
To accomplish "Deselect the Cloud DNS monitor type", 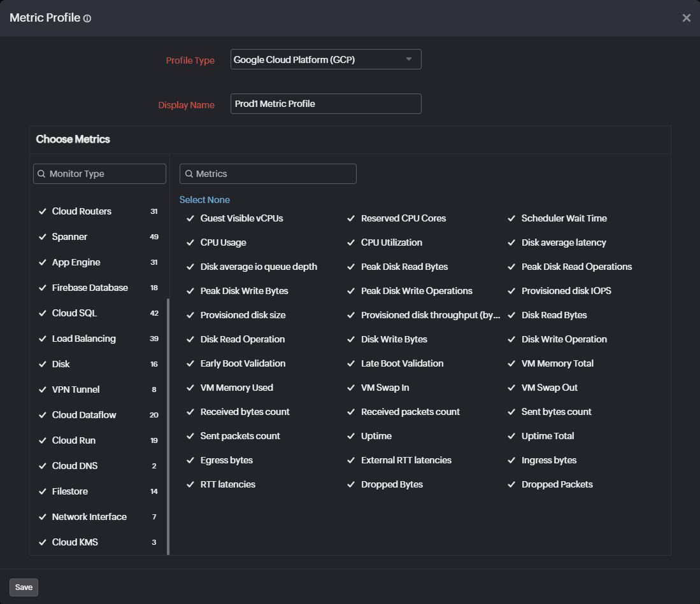I will click(x=43, y=465).
